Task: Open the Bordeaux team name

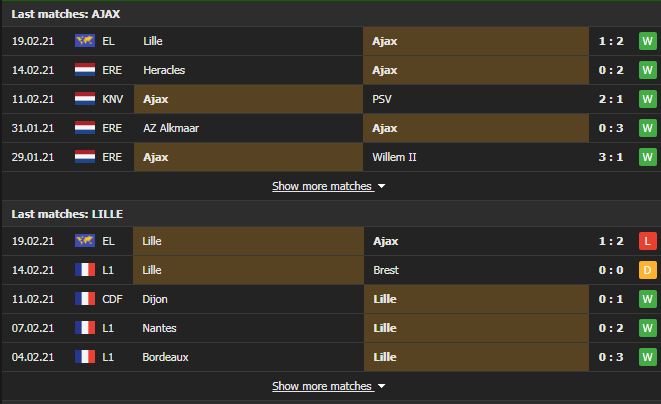Action: pos(165,357)
